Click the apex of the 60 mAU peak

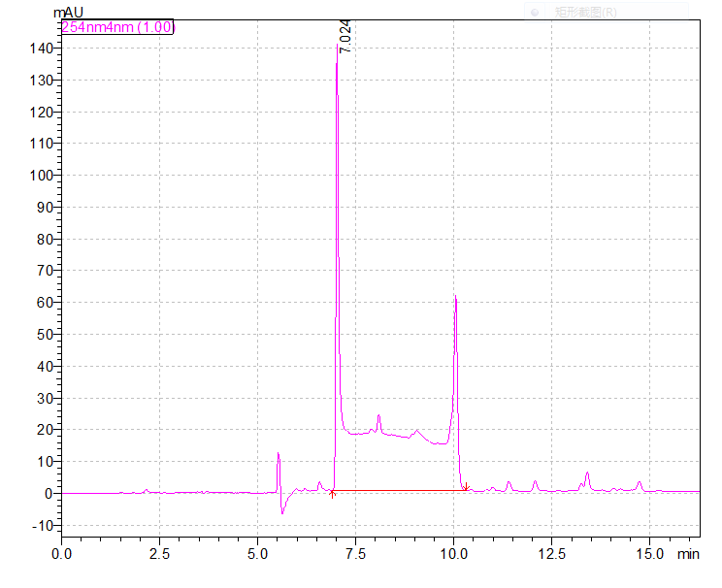point(455,296)
